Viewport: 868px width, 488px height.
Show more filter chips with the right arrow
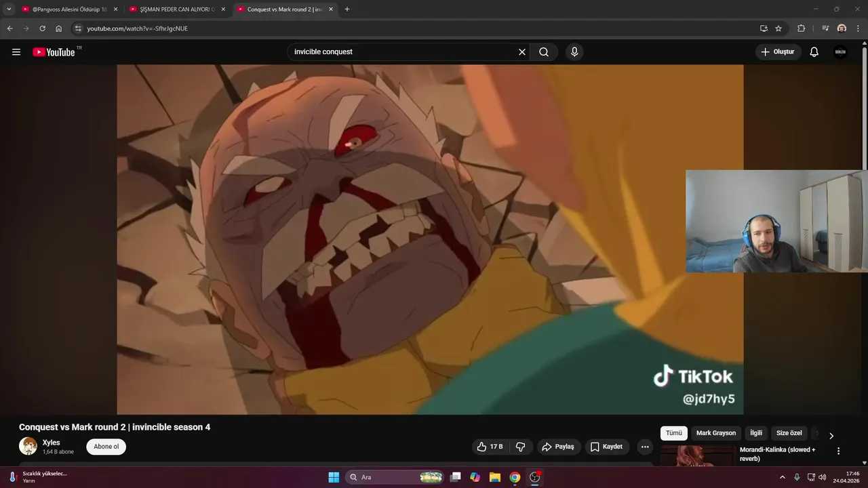pyautogui.click(x=831, y=436)
